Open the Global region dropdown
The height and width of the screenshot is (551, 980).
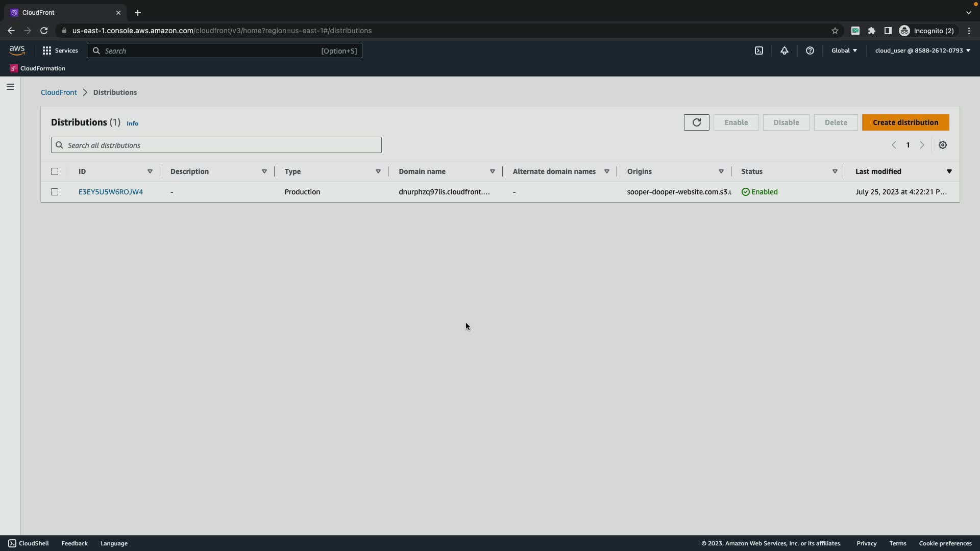tap(844, 51)
